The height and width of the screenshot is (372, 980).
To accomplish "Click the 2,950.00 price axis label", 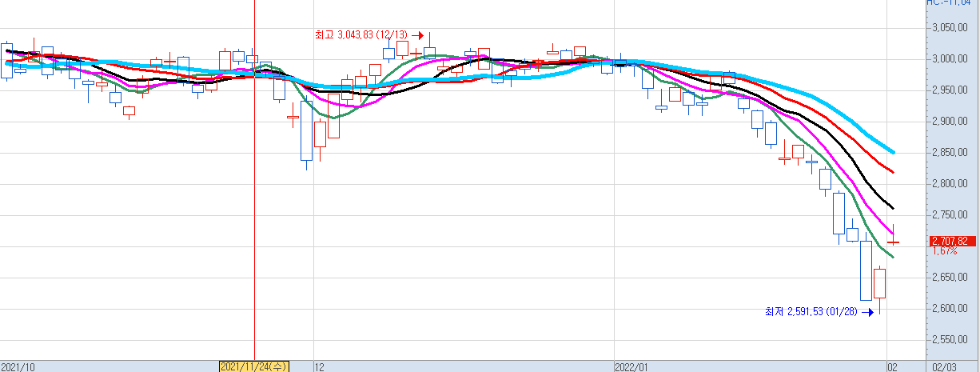I will (950, 90).
